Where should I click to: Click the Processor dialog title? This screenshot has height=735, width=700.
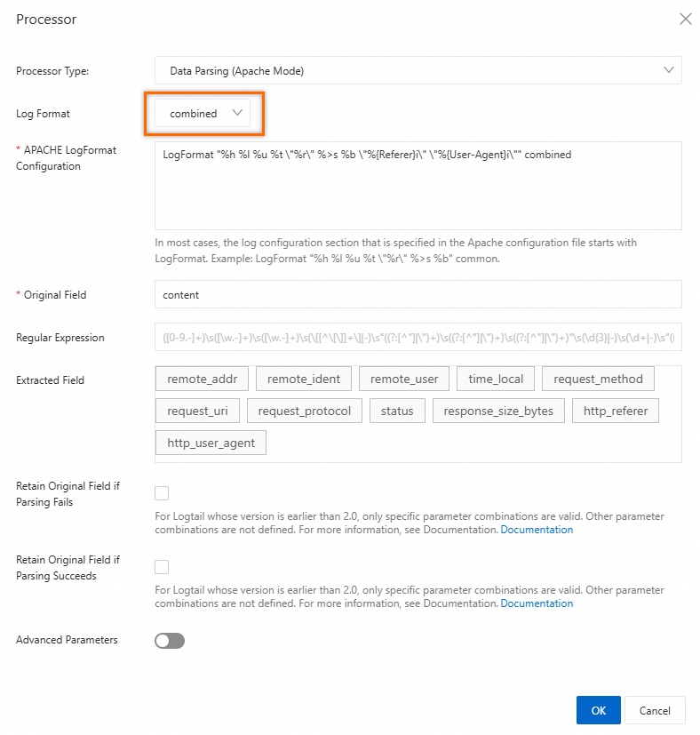pyautogui.click(x=46, y=20)
